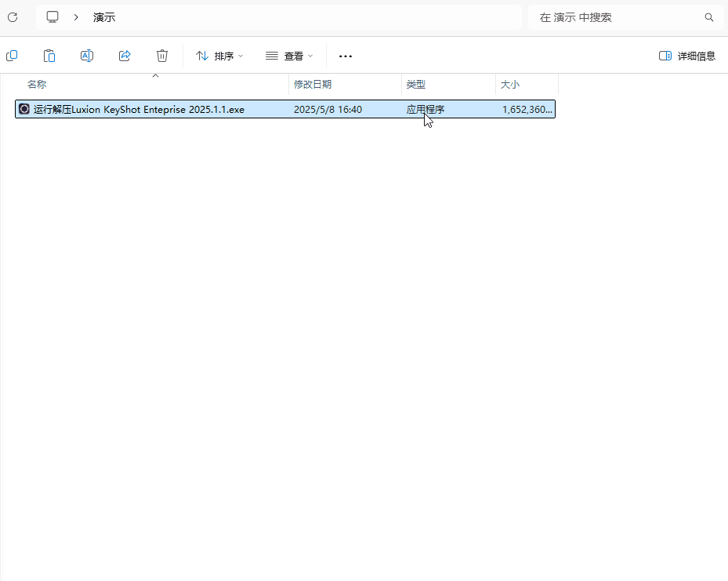Click the Copy icon in the toolbar
728x581 pixels.
(12, 56)
